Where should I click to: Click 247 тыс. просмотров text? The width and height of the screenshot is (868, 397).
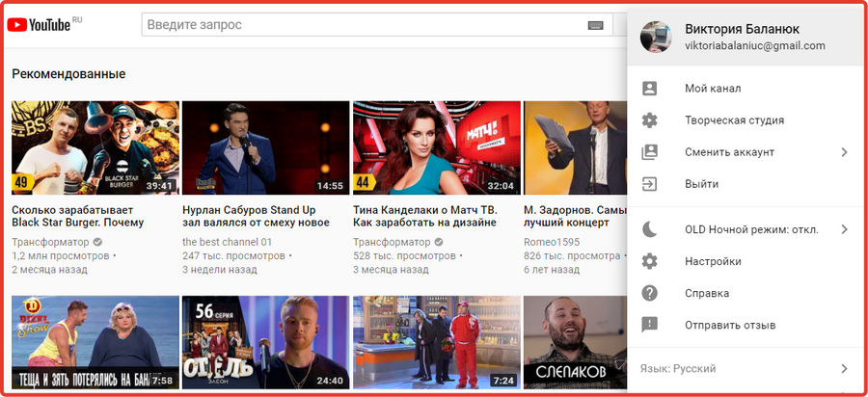233,256
